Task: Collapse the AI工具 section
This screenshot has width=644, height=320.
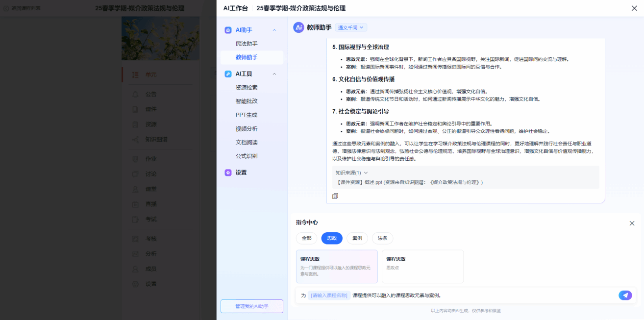Action: pyautogui.click(x=274, y=74)
